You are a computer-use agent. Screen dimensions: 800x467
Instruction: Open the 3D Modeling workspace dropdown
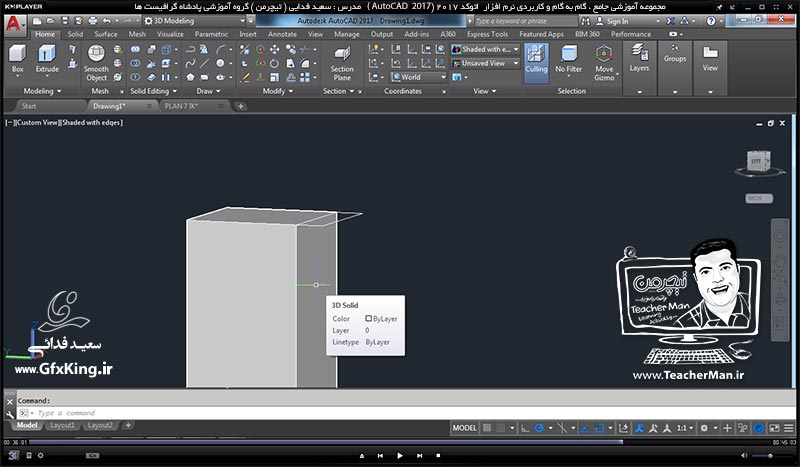pyautogui.click(x=194, y=21)
